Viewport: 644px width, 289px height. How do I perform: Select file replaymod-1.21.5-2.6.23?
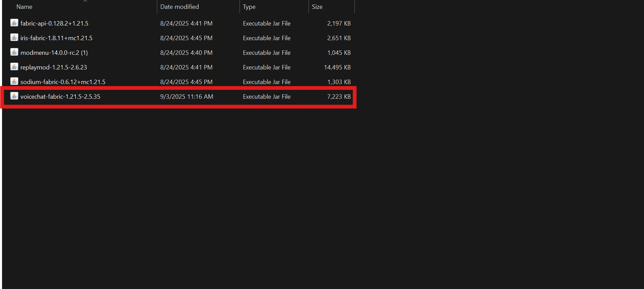(x=54, y=67)
